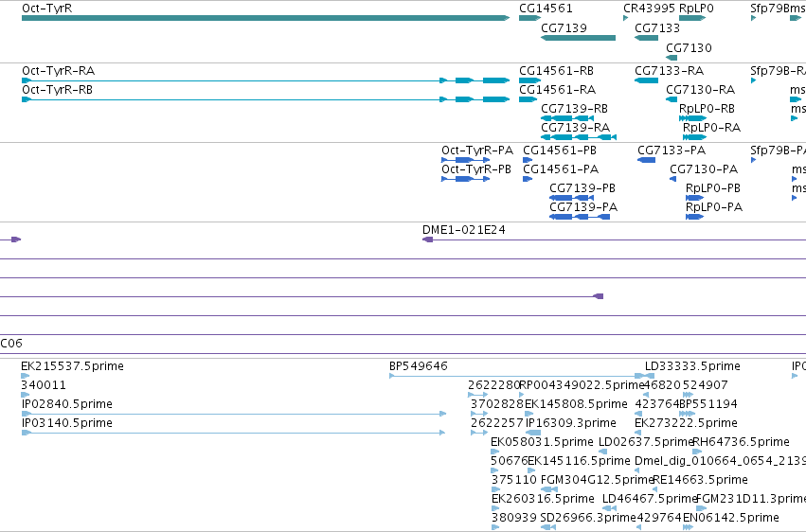Viewport: 806px width, 532px height.
Task: Open the SD26966.3prime EST label
Action: pos(588,518)
